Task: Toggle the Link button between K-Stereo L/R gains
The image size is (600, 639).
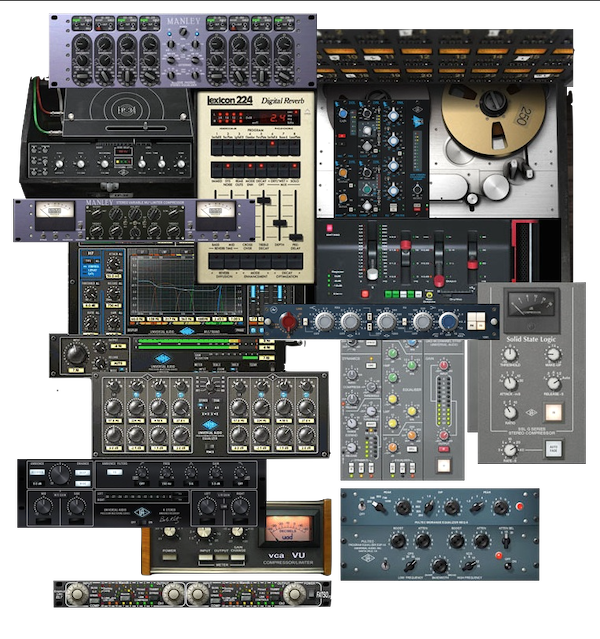Action: [x=223, y=507]
